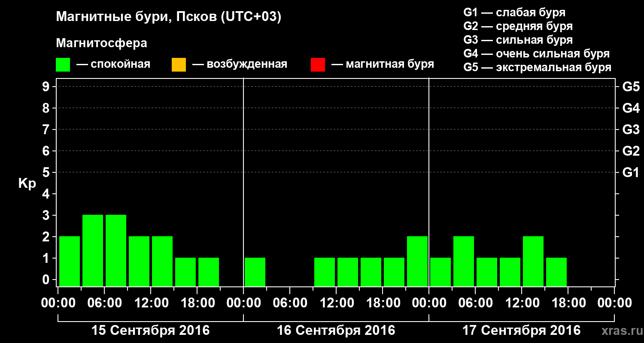Viewport: 644px width, 343px height.
Task: Click the '12:00' tick under 16 September
Action: click(x=336, y=303)
